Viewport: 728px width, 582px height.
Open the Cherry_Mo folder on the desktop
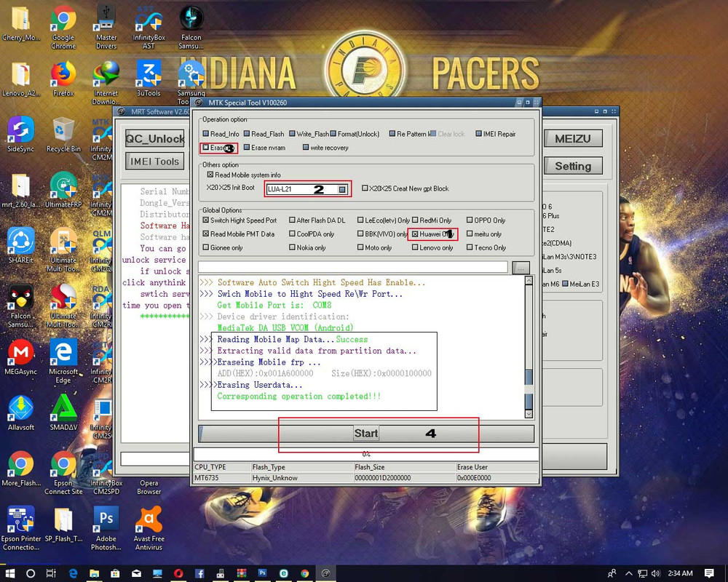pyautogui.click(x=21, y=23)
